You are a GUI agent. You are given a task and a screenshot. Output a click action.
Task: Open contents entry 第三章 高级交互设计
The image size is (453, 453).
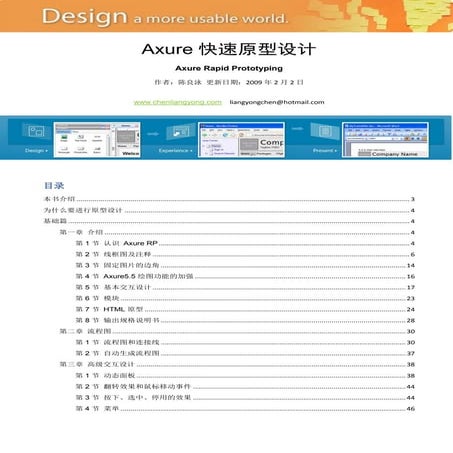237,364
